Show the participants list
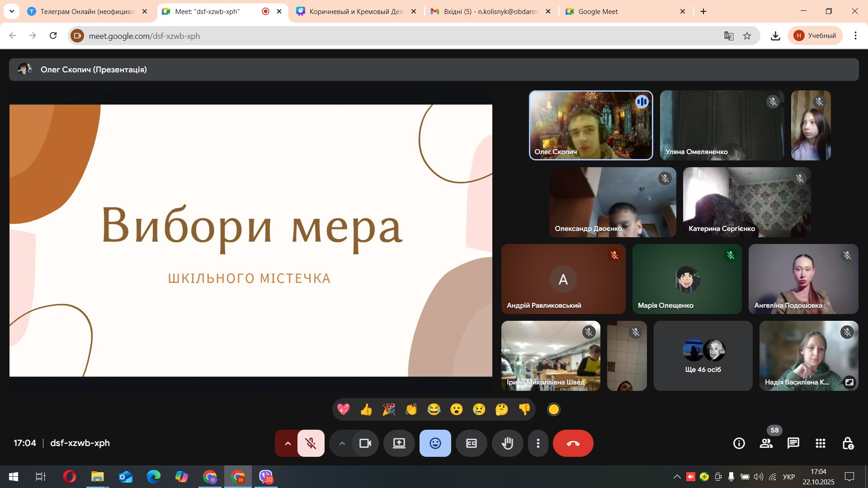868x488 pixels. click(x=766, y=443)
